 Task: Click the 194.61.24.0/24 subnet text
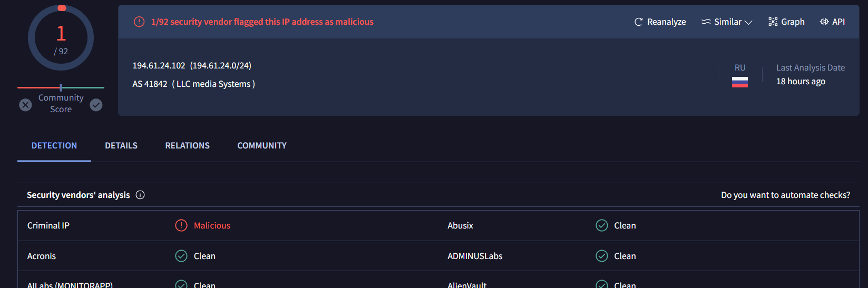point(221,66)
